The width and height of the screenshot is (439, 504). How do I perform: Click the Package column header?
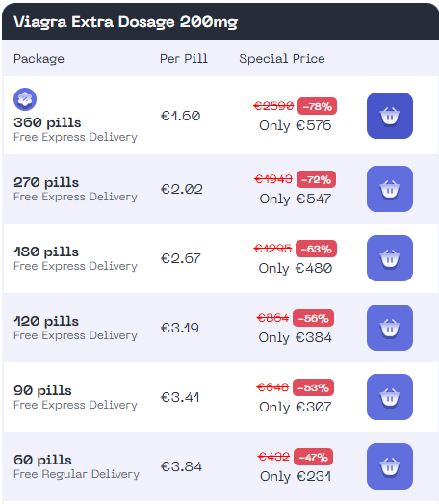pos(39,59)
